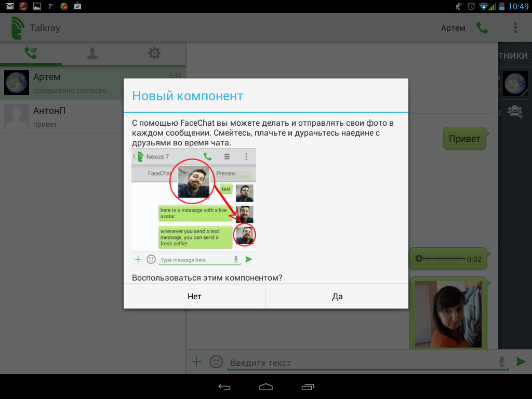Viewport: 532px width, 399px height.
Task: Tap the plus attachment icon
Action: 196,362
